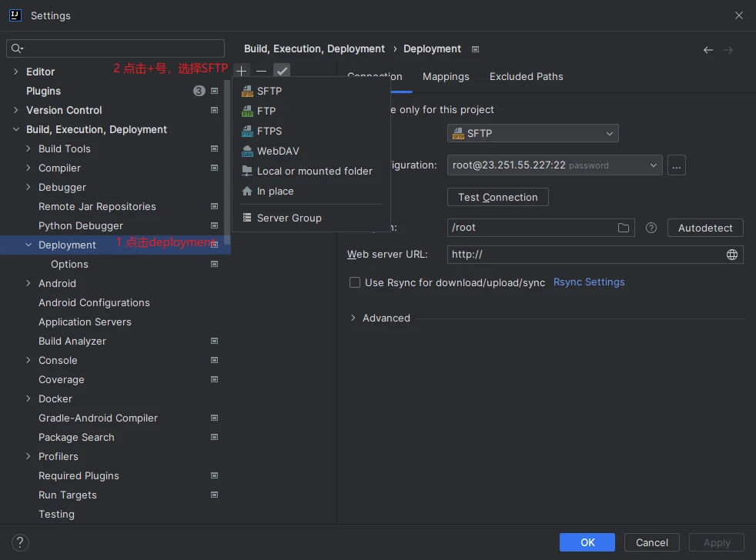The height and width of the screenshot is (560, 756).
Task: Click the checkmark use-as-default icon
Action: point(282,71)
